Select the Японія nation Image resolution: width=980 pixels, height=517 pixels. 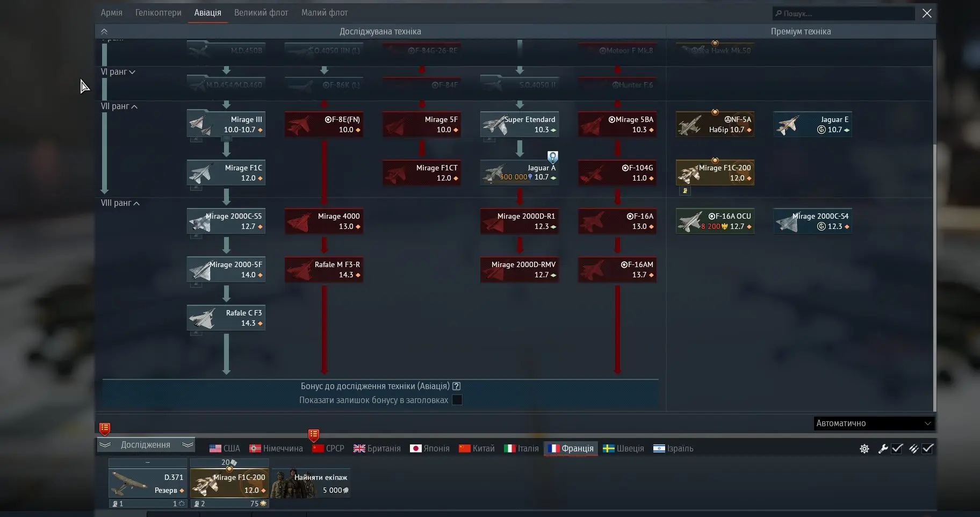coord(430,449)
